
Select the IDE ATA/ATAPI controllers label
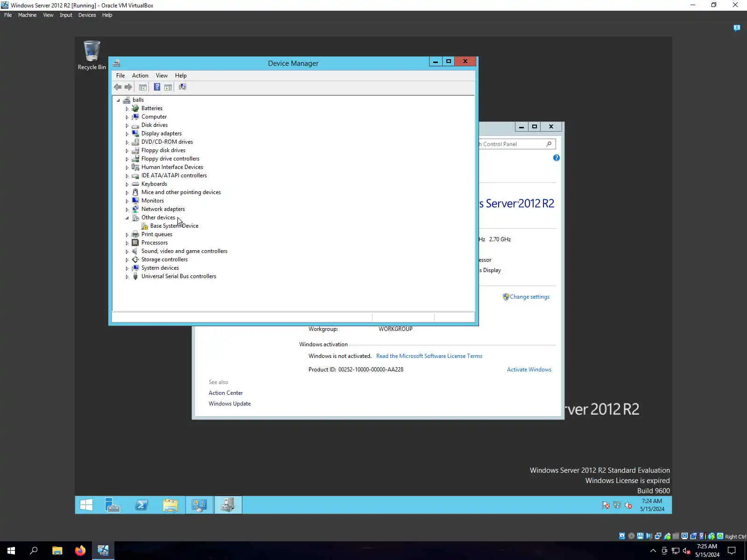(174, 175)
